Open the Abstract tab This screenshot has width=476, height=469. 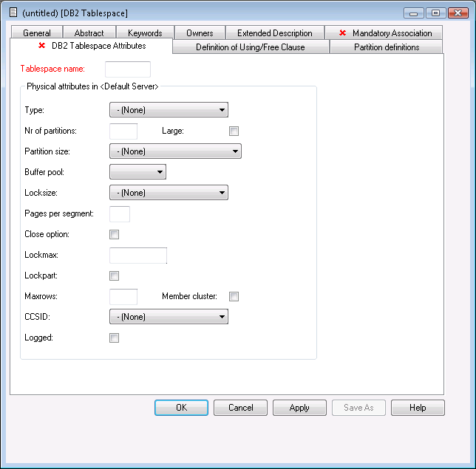click(x=89, y=32)
